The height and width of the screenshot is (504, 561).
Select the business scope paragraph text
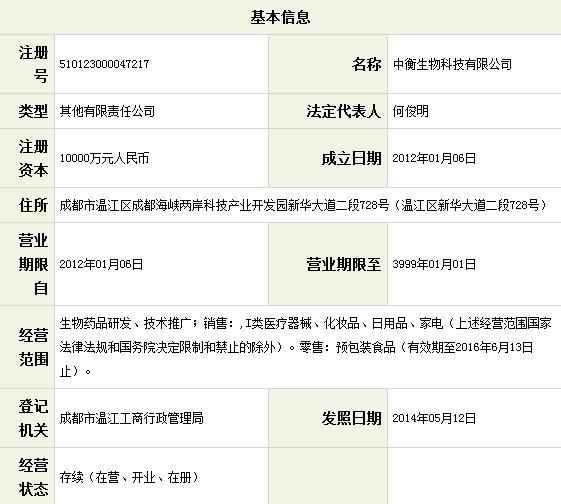tap(305, 347)
